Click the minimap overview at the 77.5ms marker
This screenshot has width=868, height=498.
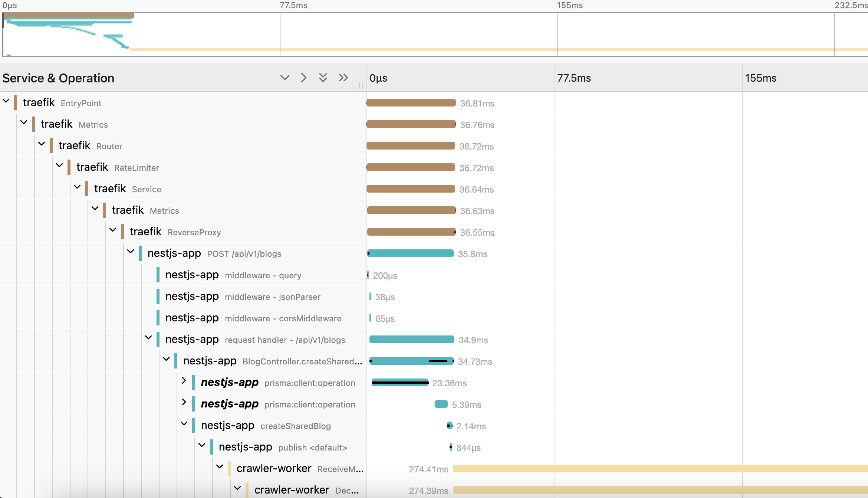coord(280,34)
